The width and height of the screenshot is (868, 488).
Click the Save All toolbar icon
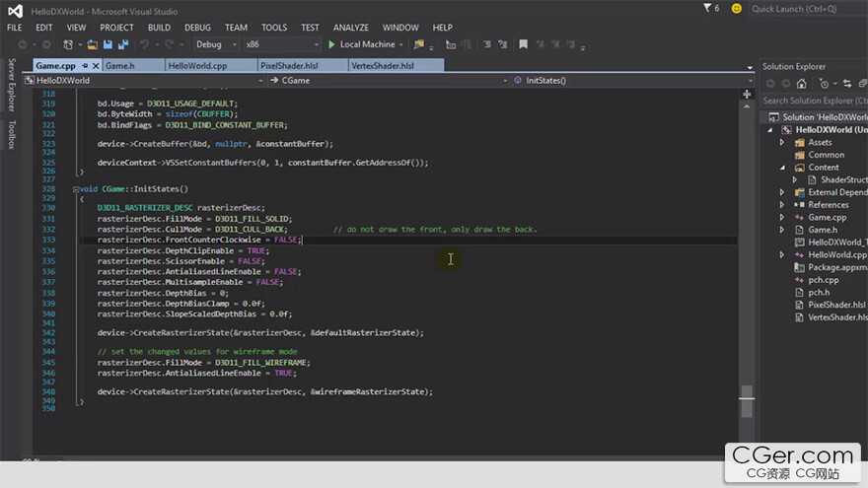[x=123, y=44]
